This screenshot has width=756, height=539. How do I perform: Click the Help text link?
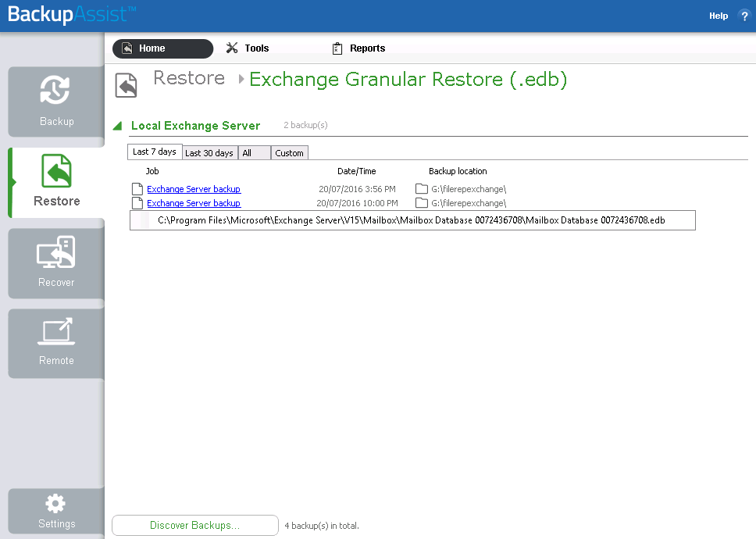pyautogui.click(x=719, y=16)
